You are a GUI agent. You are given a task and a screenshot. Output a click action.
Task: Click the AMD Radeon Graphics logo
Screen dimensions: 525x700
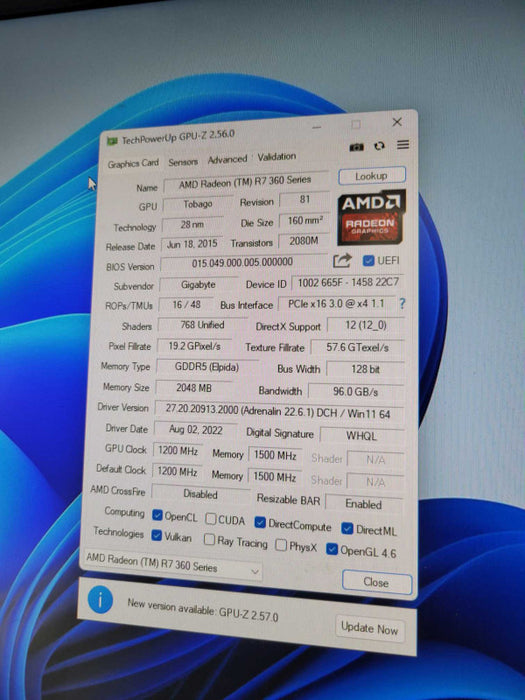(371, 217)
